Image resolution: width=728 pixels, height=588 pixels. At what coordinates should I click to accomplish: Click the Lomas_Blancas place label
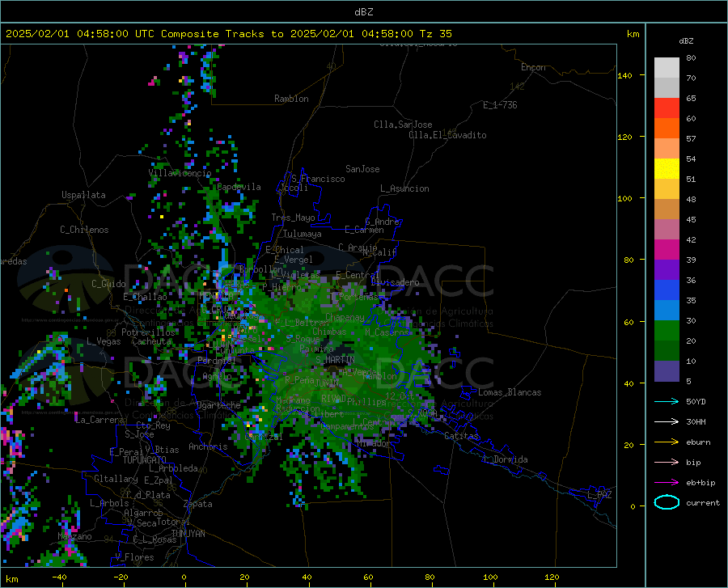[510, 392]
